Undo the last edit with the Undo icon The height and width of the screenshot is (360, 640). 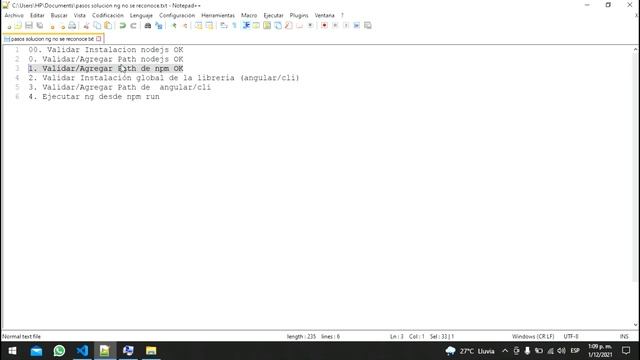coord(122,26)
